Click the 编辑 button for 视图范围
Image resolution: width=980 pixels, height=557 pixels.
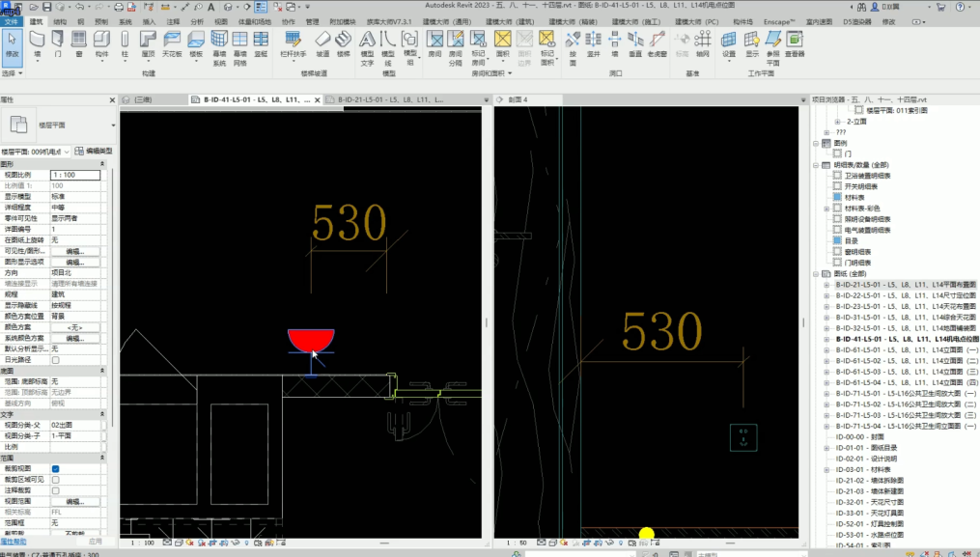coord(74,501)
